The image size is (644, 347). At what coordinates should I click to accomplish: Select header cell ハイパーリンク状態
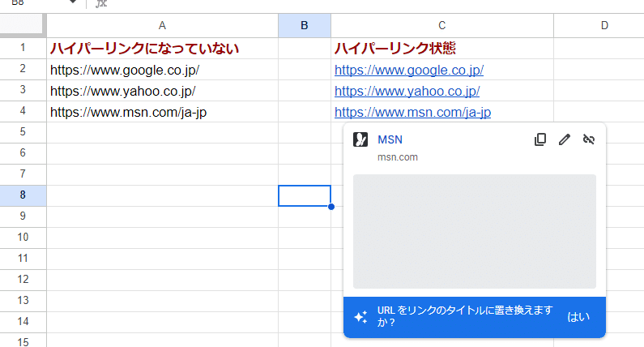pos(442,48)
